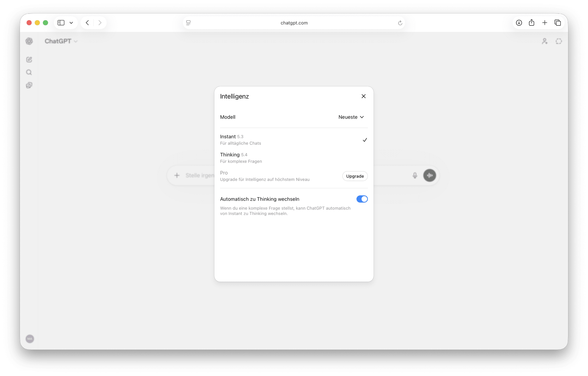Open chat search magnifier icon
Screen dimensions: 588x376
click(x=29, y=73)
